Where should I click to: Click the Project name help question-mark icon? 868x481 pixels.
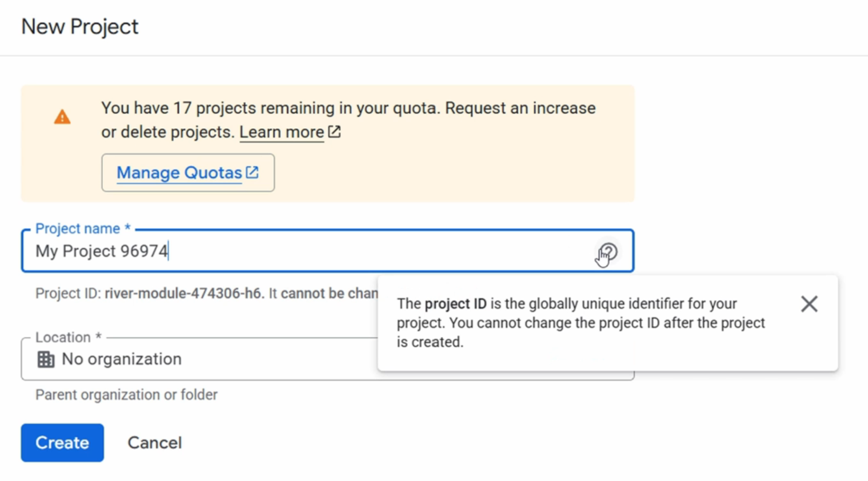pos(609,252)
